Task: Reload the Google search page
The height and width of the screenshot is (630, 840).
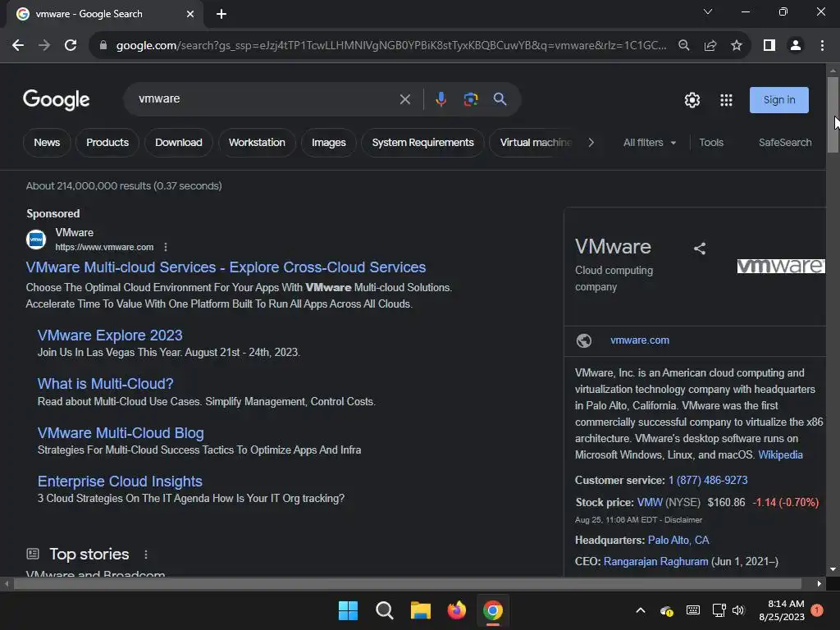Action: (71, 46)
